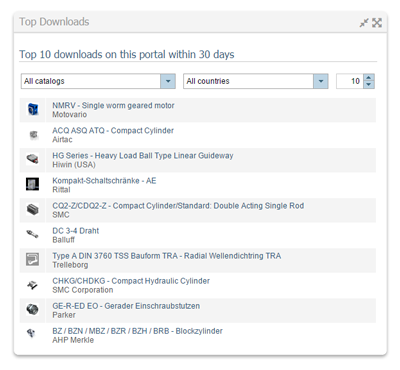Image resolution: width=400 pixels, height=370 pixels.
Task: Click the Parker GE-R-ED EO thumbnail
Action: (x=32, y=310)
